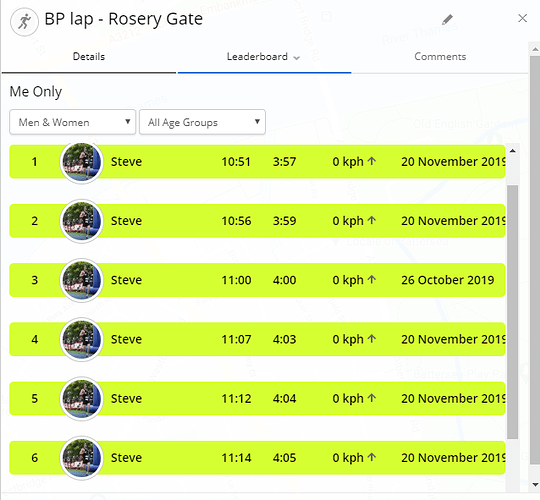Screen dimensions: 540x500
Task: Click the leaderboard list scroll-up arrow
Action: click(x=512, y=151)
